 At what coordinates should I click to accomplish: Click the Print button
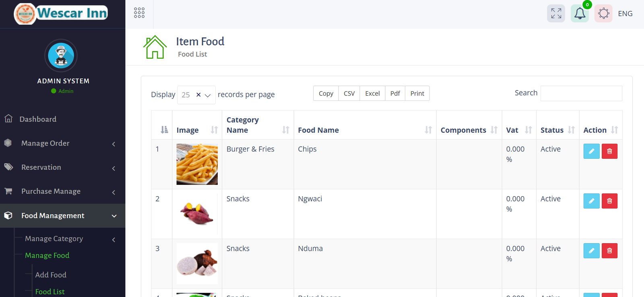pos(417,94)
